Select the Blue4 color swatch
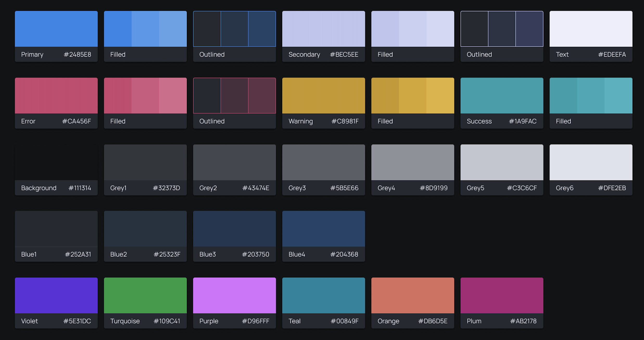Image resolution: width=644 pixels, height=340 pixels. [324, 229]
